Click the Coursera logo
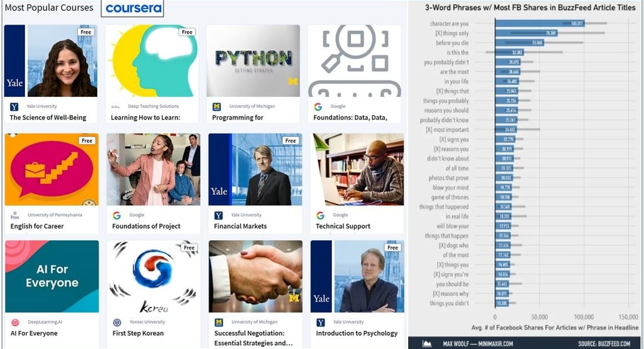The height and width of the screenshot is (349, 644). coord(132,8)
